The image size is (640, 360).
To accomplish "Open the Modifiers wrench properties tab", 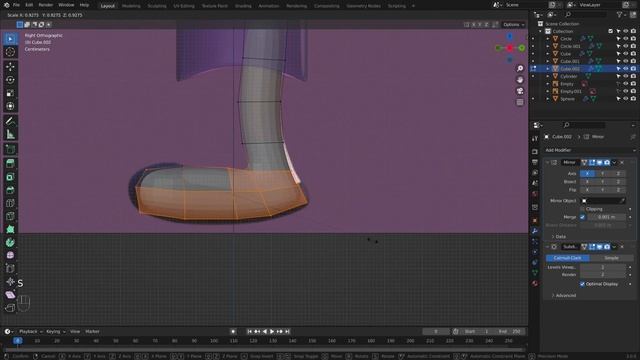I will pos(535,231).
